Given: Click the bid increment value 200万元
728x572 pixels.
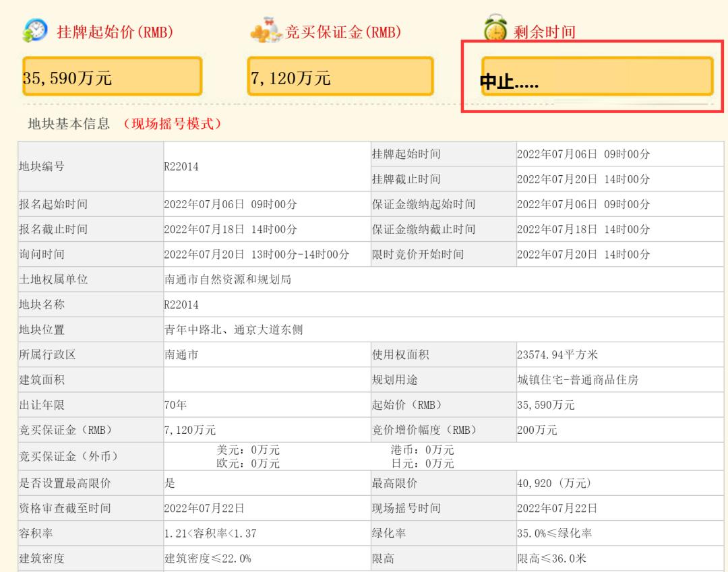Looking at the screenshot, I should 537,430.
